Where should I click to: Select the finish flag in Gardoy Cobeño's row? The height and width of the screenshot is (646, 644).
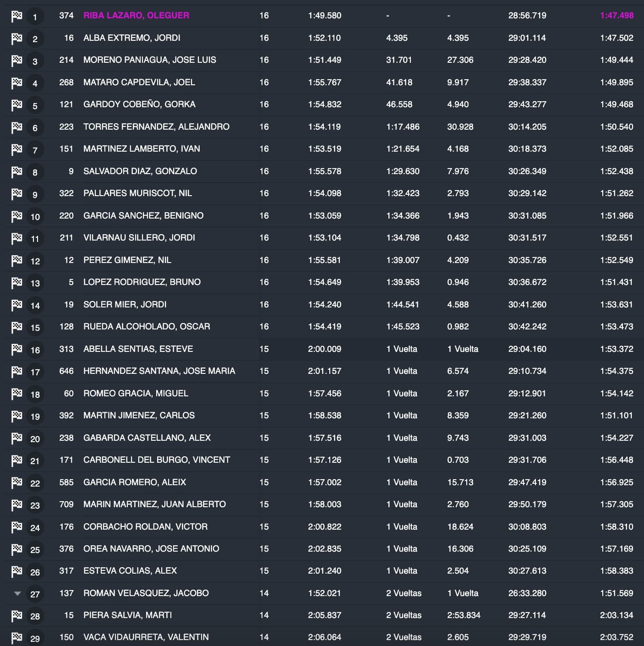coord(16,105)
